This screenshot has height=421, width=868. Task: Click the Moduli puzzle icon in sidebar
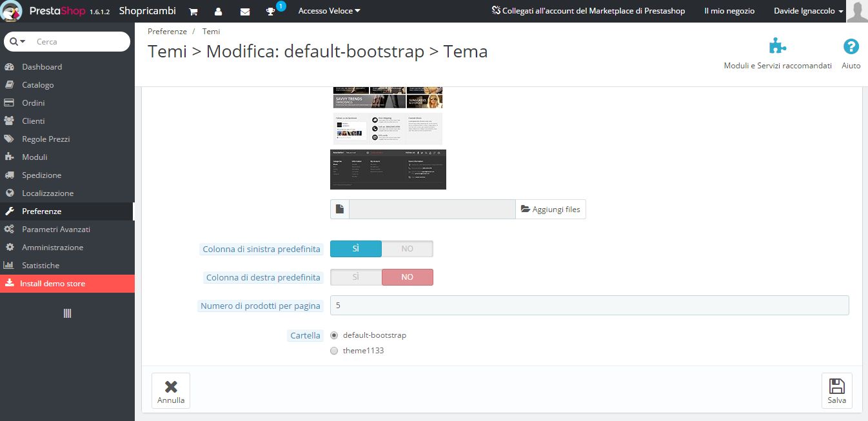coord(10,157)
